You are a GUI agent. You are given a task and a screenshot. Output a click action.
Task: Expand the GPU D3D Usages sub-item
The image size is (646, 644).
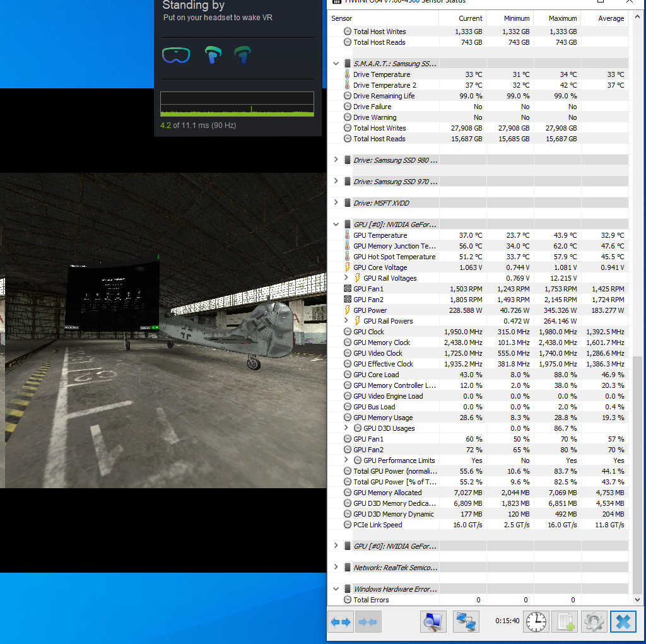pyautogui.click(x=346, y=428)
